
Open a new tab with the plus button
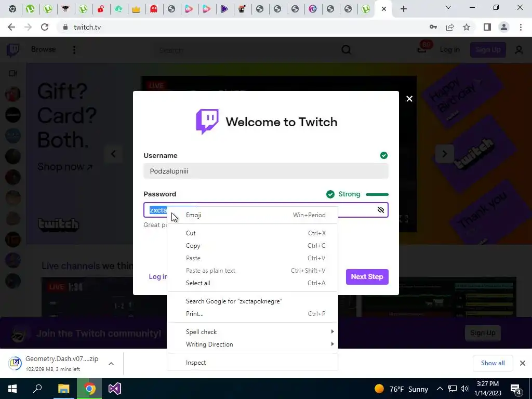tap(403, 9)
